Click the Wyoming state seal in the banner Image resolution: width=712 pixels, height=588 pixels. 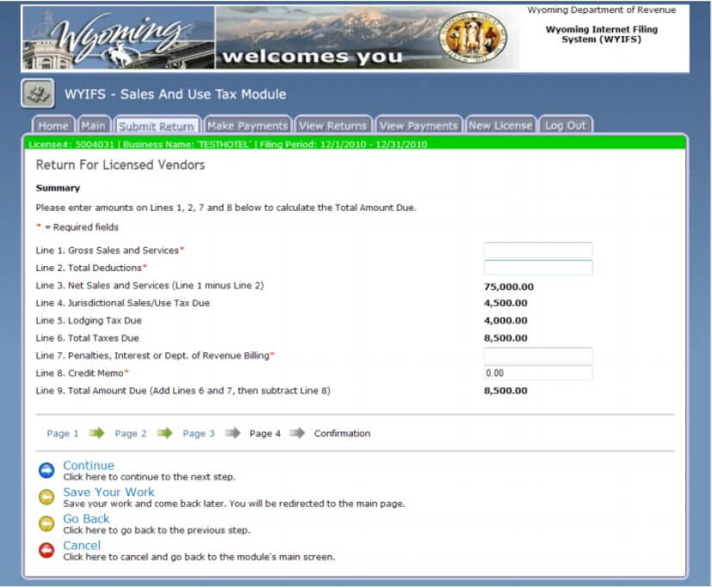click(x=471, y=34)
